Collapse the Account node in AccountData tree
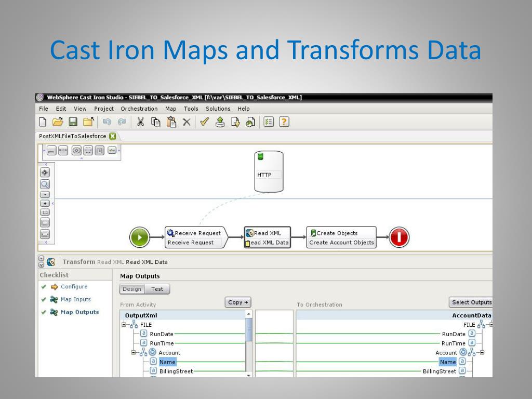The height and width of the screenshot is (399, 532). [482, 353]
